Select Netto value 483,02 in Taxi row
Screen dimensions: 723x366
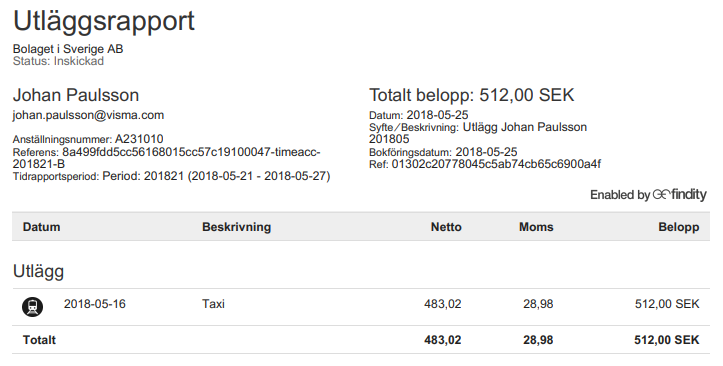click(443, 304)
